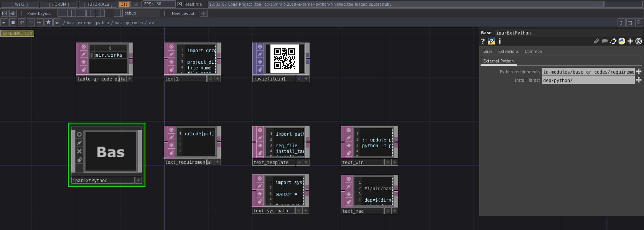This screenshot has height=230, width=644.
Task: Click the back arrow in path bar
Action: point(22,23)
